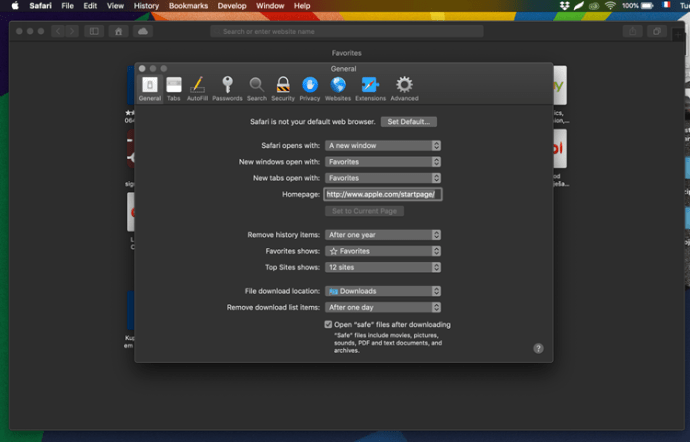Open the History menu
This screenshot has width=690, height=442.
[146, 6]
